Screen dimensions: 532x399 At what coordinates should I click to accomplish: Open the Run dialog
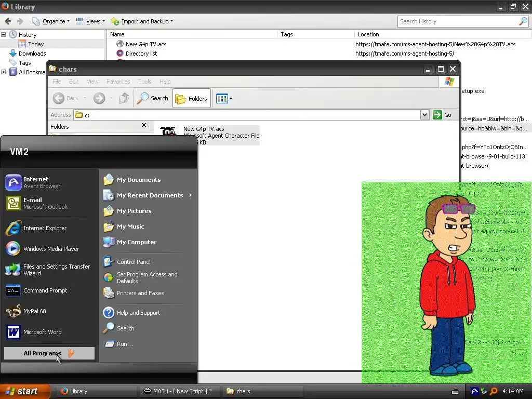click(118, 344)
